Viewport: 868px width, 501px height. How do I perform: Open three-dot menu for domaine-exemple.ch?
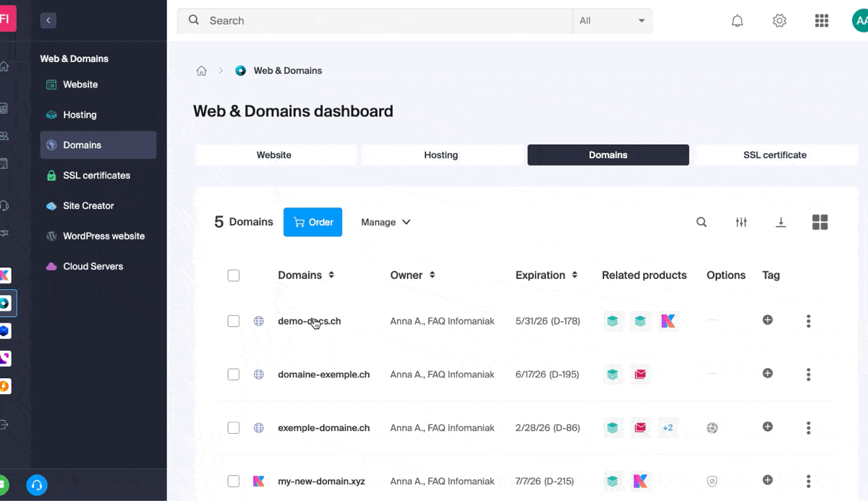808,374
